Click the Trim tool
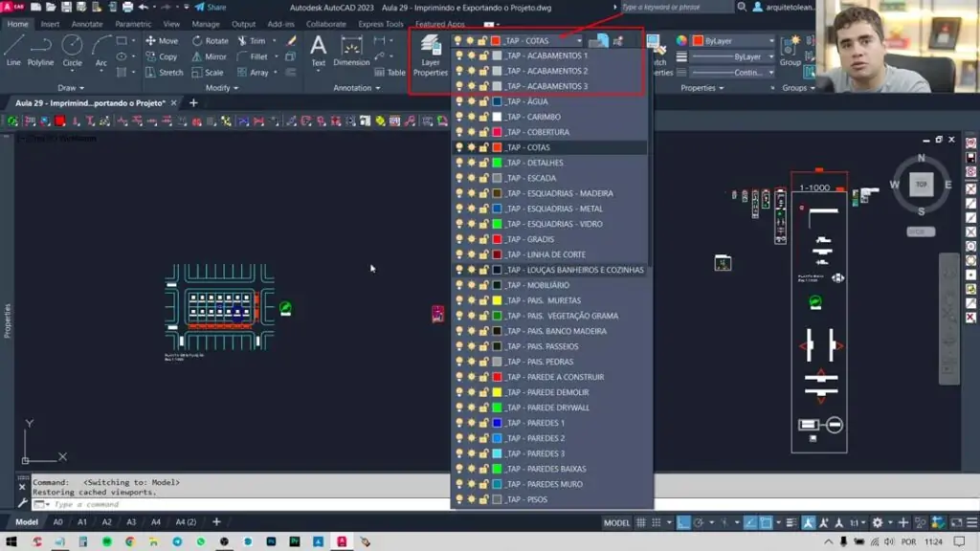 pyautogui.click(x=252, y=40)
